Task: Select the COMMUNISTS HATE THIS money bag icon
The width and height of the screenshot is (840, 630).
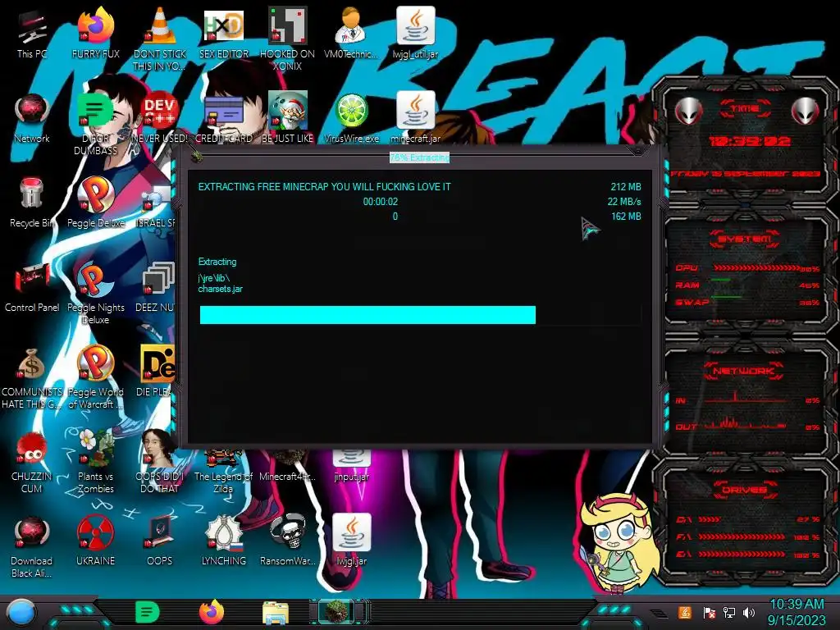Action: pyautogui.click(x=32, y=378)
